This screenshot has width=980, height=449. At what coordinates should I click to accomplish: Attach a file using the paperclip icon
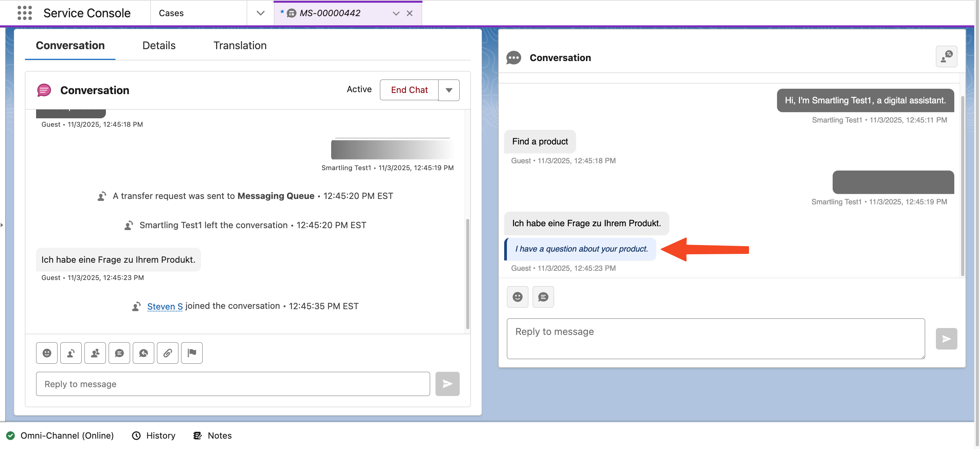[x=167, y=353]
